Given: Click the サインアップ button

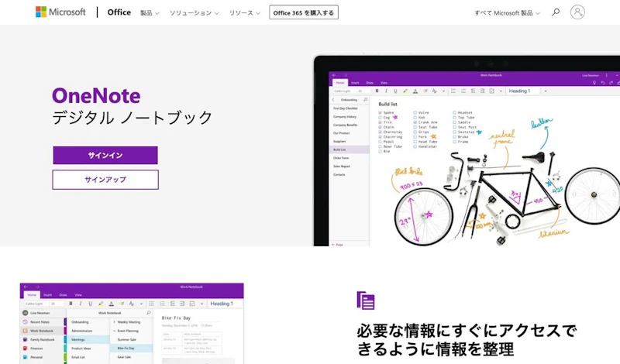Looking at the screenshot, I should click(105, 180).
